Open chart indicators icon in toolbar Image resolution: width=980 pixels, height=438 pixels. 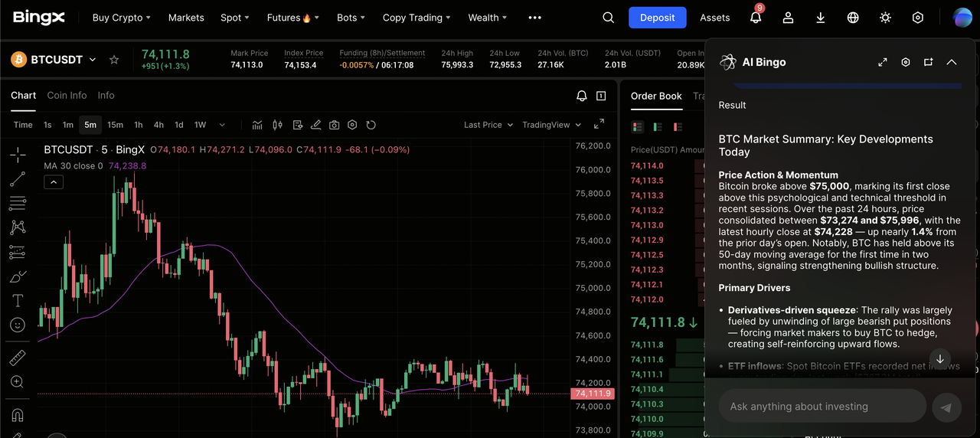[257, 125]
